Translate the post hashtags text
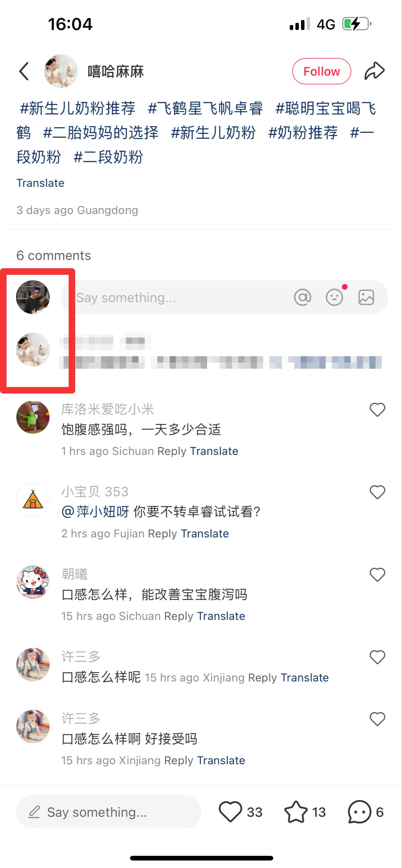The height and width of the screenshot is (868, 402). click(40, 183)
